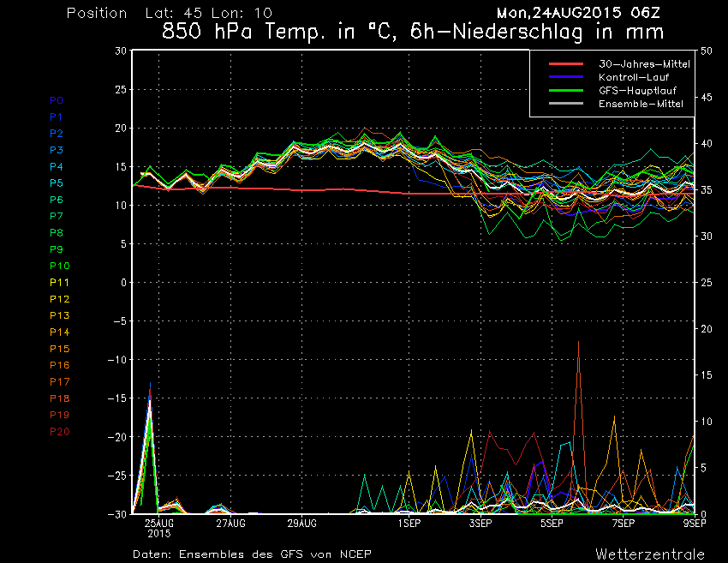Viewport: 728px width, 563px height.
Task: Click the 7SEP axis date
Action: 623,524
